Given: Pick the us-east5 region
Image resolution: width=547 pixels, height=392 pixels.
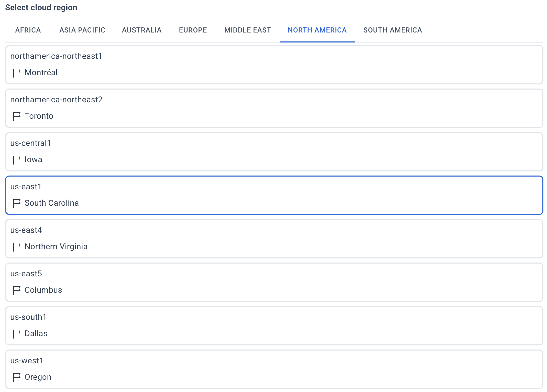Looking at the screenshot, I should (274, 282).
